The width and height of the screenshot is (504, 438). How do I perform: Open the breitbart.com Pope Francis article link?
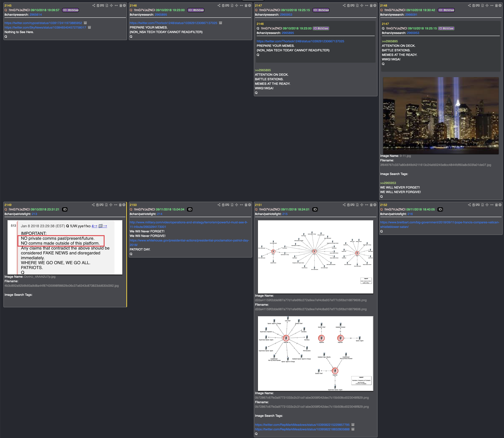[x=440, y=225]
